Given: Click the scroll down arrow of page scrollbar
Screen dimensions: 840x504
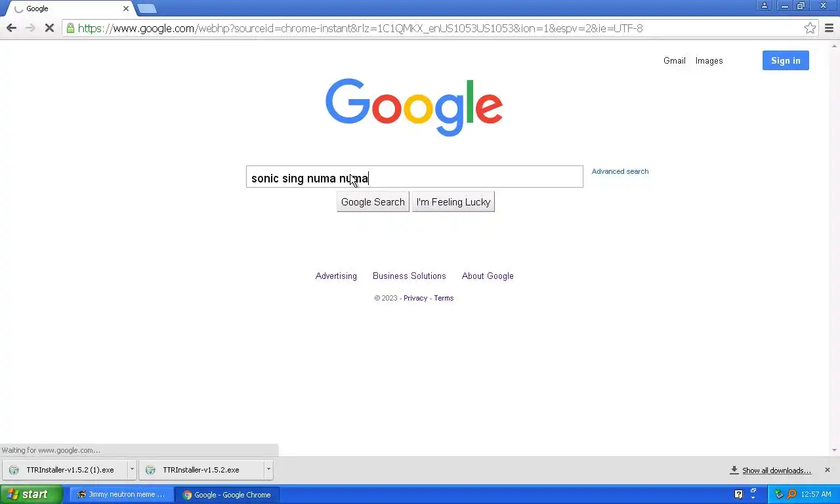Looking at the screenshot, I should (835, 450).
